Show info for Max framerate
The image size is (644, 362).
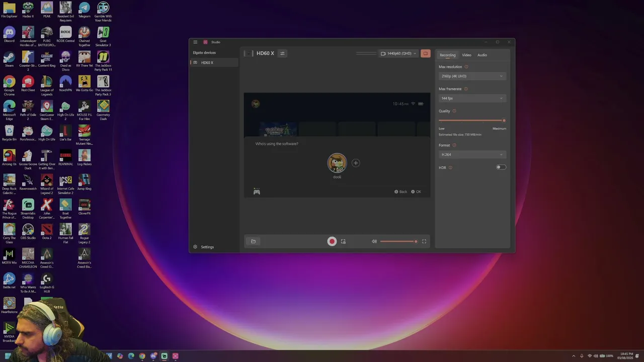tap(465, 89)
